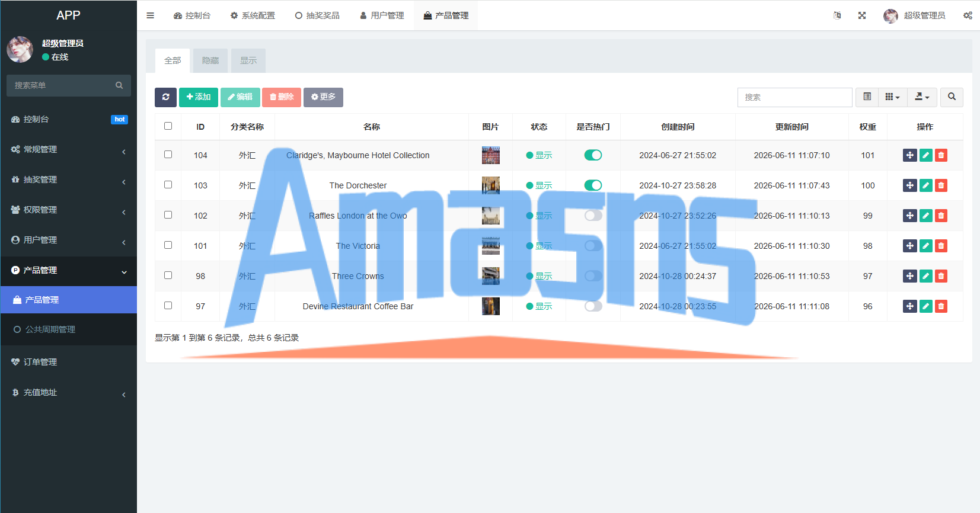
Task: Toggle the sidebar hamburger menu
Action: 151,15
